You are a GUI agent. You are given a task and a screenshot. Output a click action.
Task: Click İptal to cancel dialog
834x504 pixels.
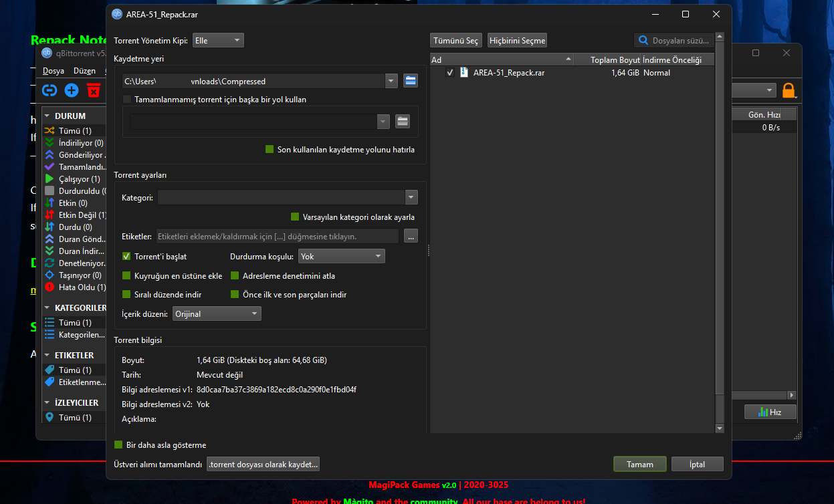coord(697,464)
